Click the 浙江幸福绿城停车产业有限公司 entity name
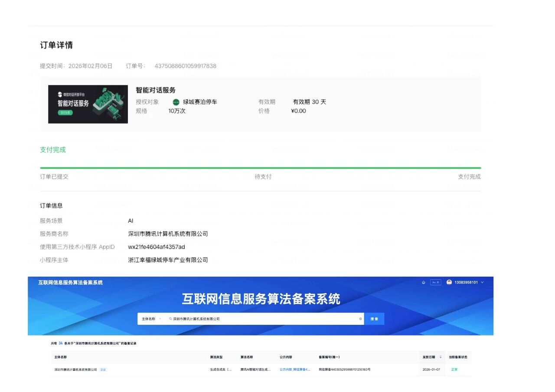The image size is (555, 392). tap(168, 260)
